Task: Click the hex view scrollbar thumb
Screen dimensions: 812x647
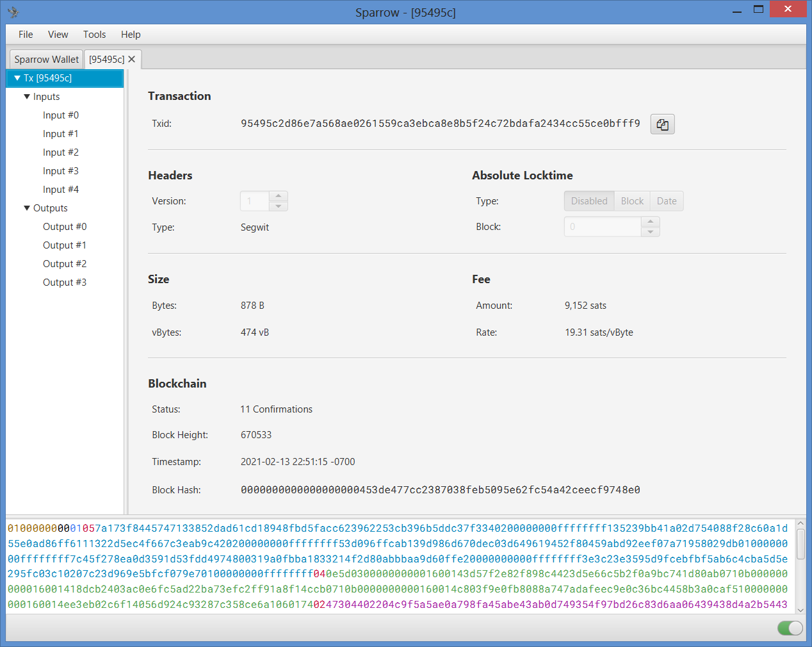Action: pyautogui.click(x=800, y=545)
